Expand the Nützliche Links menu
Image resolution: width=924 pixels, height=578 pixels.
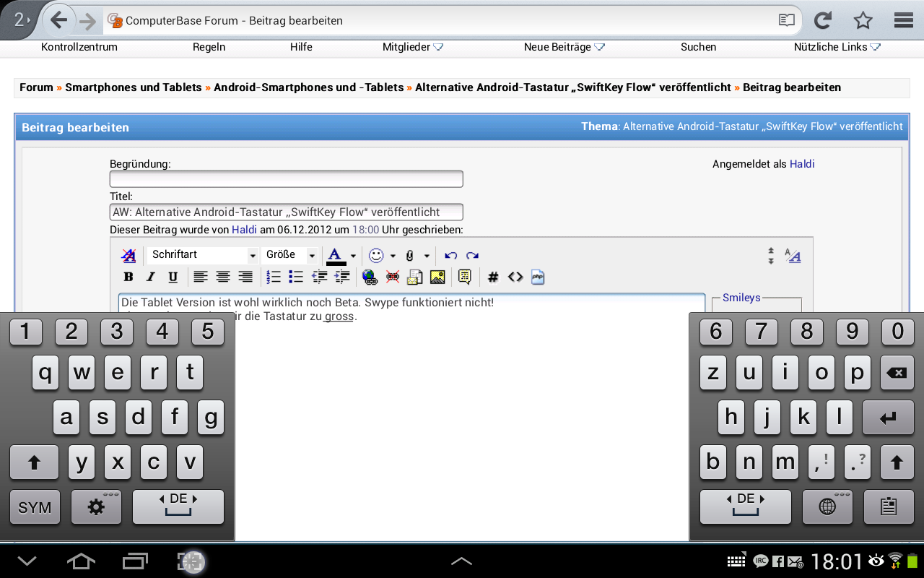[837, 47]
